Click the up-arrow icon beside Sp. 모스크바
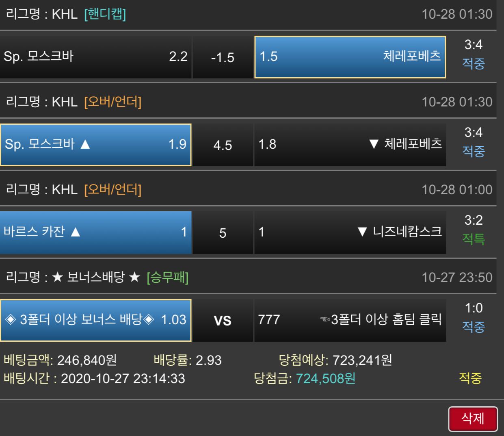 pyautogui.click(x=85, y=144)
